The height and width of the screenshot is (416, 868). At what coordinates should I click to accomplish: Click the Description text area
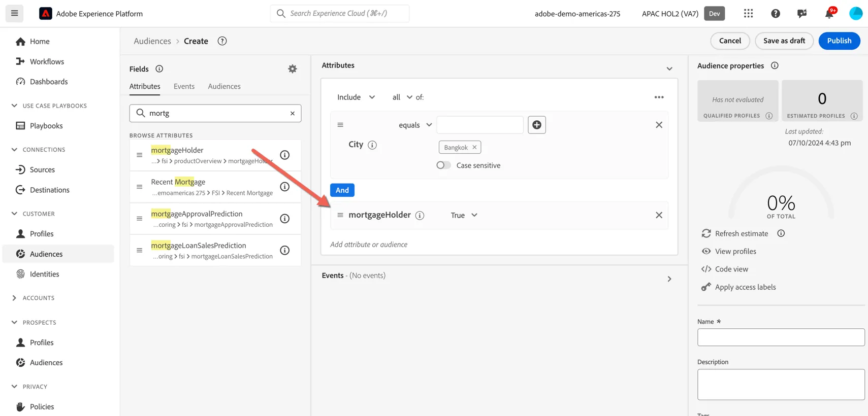[x=781, y=385]
